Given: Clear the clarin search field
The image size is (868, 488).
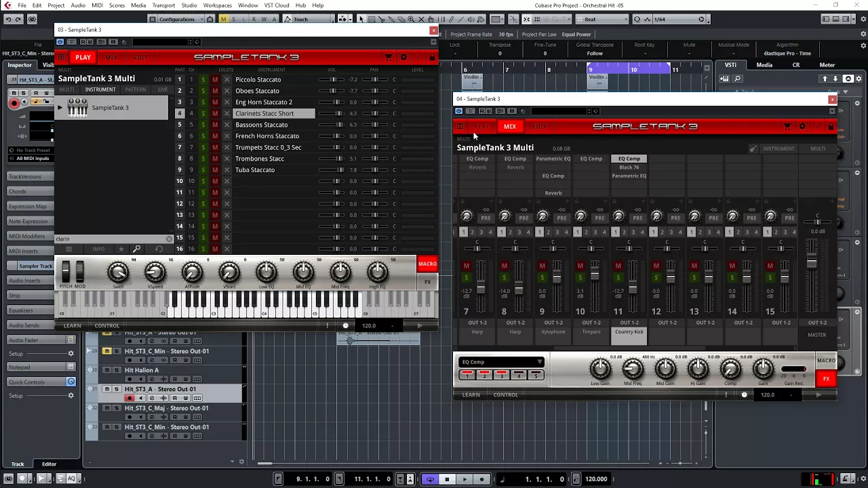Looking at the screenshot, I should click(x=169, y=239).
